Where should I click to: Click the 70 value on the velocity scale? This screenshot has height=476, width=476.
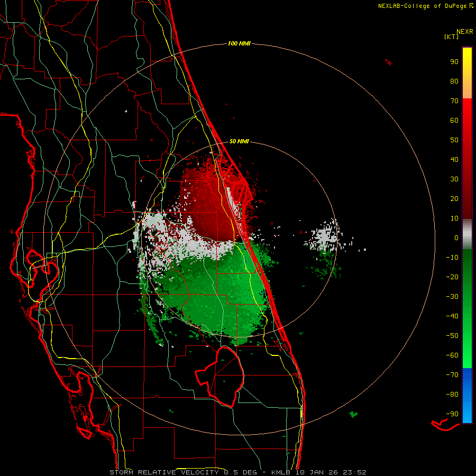(x=454, y=101)
